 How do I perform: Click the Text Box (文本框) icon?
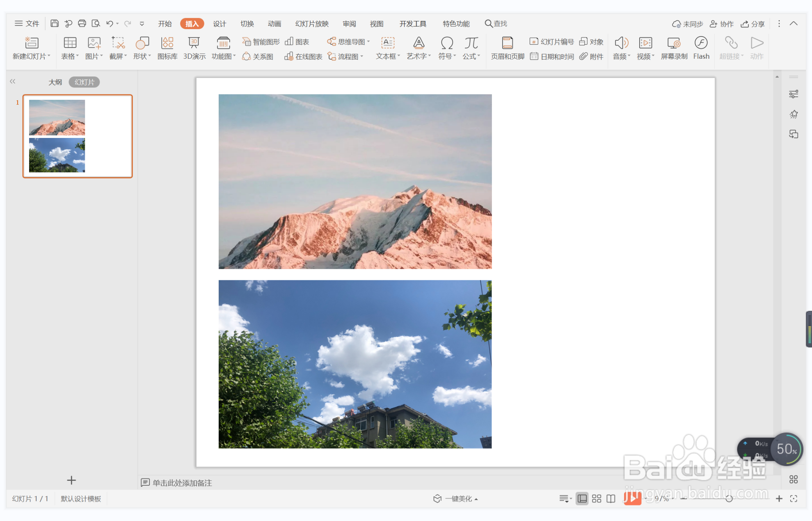tap(387, 43)
